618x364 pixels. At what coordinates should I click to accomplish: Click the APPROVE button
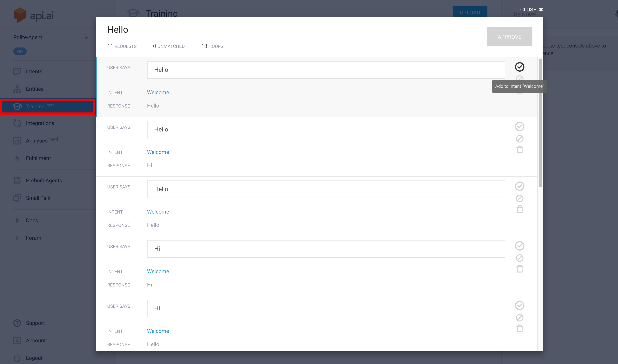click(x=510, y=37)
